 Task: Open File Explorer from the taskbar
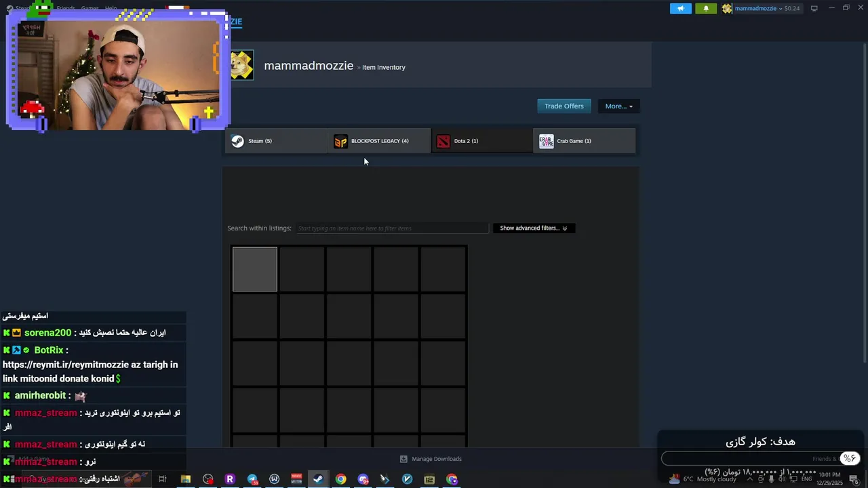click(x=185, y=479)
